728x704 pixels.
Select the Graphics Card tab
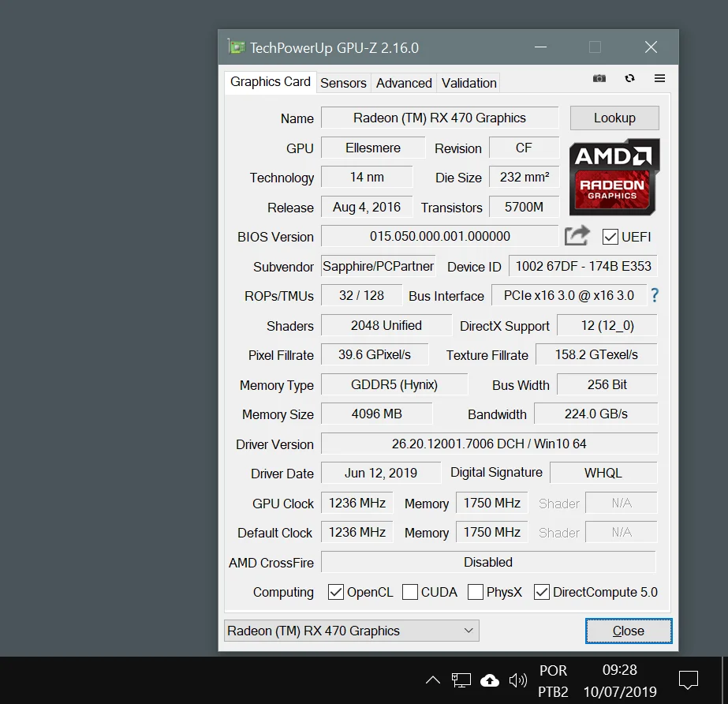[271, 82]
